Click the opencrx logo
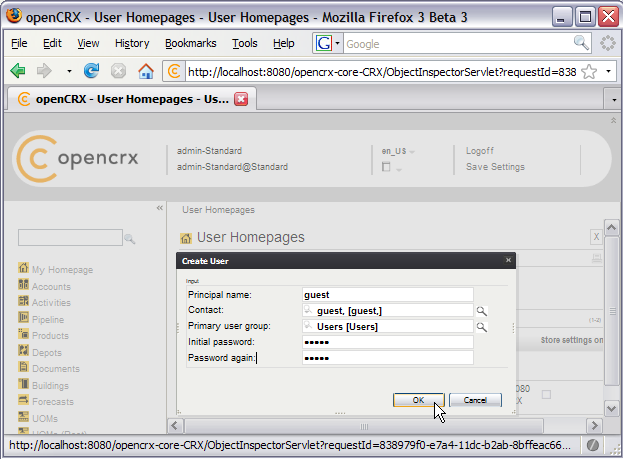623x459 pixels. click(77, 159)
